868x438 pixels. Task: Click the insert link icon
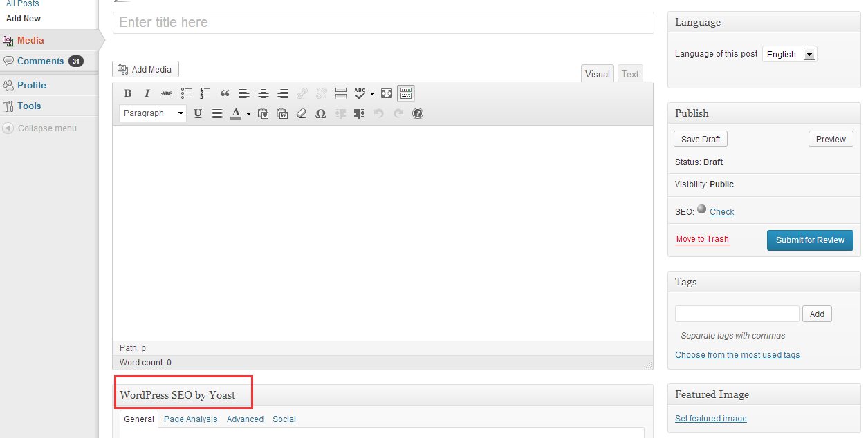pyautogui.click(x=302, y=93)
